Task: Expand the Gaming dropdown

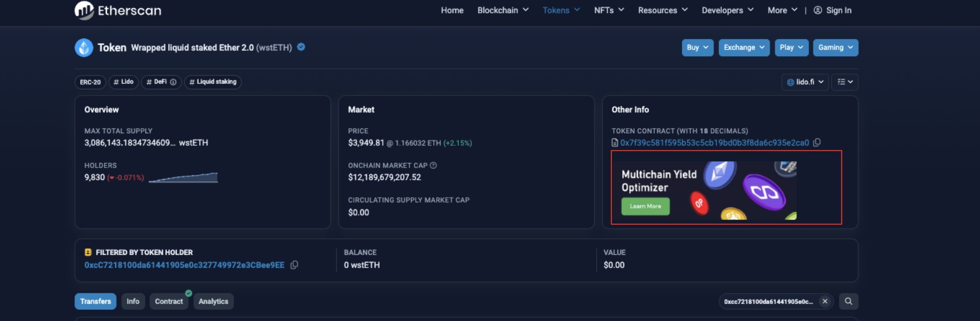Action: [835, 48]
